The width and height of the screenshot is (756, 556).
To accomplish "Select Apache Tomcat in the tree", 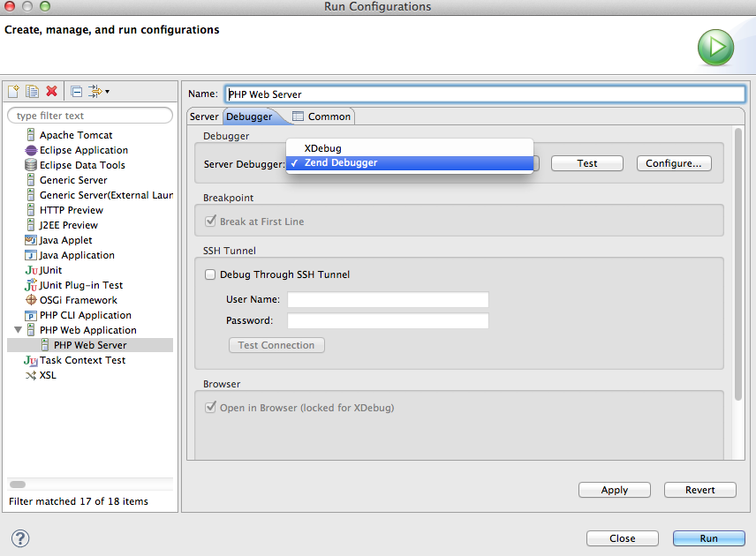I will 76,135.
